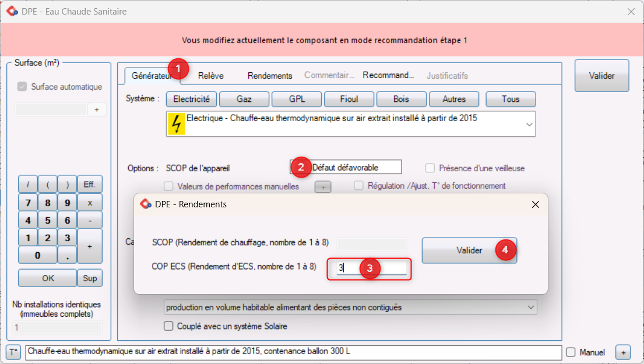The image size is (644, 364).
Task: Toggle Présence d'une veilleuse checkbox
Action: 430,168
